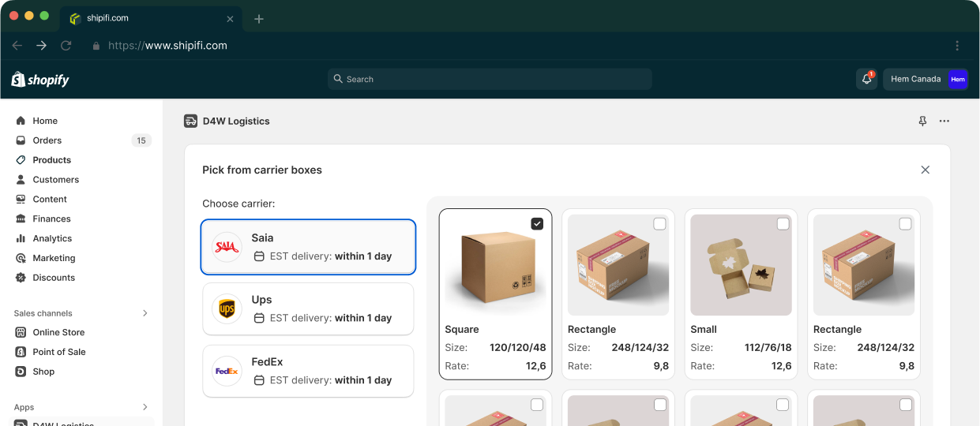Open a new browser tab

[x=259, y=19]
